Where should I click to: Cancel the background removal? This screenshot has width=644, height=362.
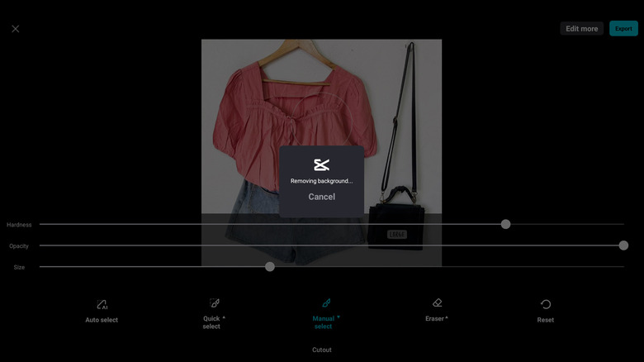322,197
